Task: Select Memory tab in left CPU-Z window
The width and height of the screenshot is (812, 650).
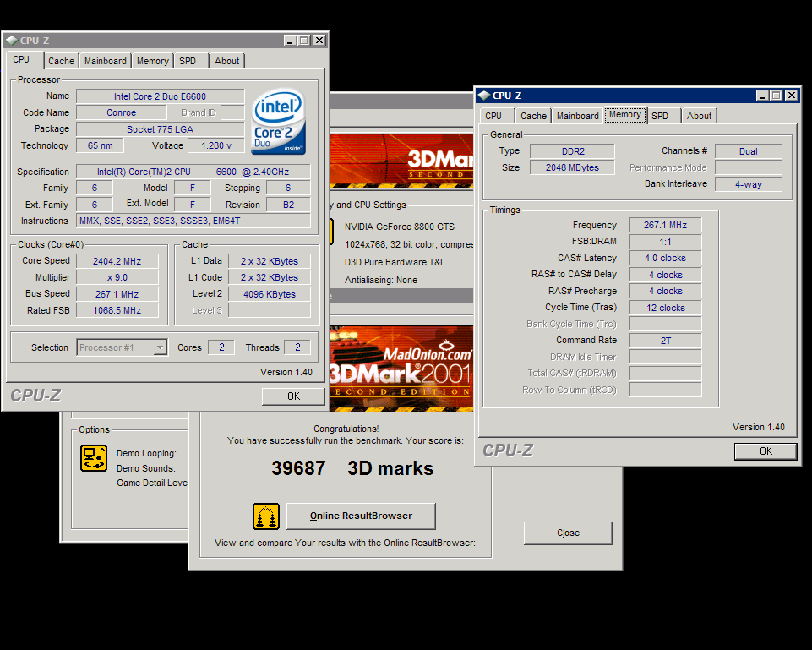Action: [152, 61]
